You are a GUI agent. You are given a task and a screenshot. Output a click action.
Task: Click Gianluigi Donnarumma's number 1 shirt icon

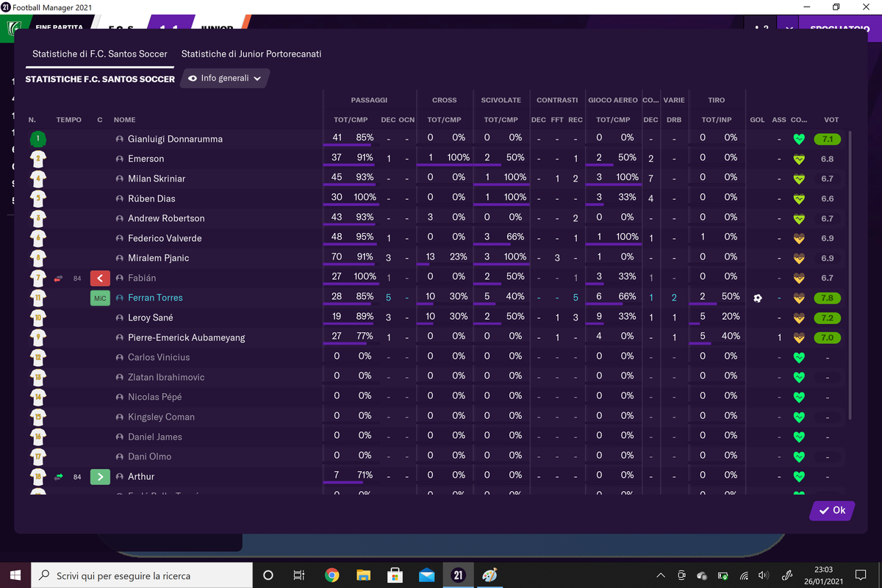point(38,138)
